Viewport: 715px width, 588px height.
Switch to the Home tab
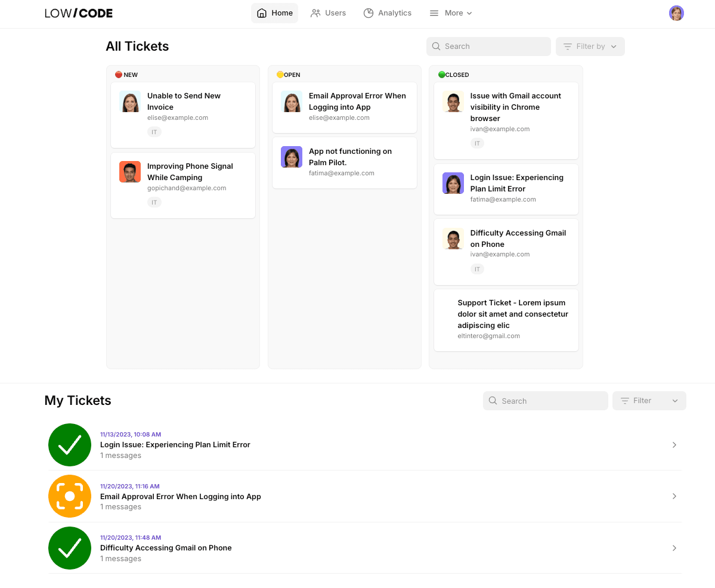[274, 13]
